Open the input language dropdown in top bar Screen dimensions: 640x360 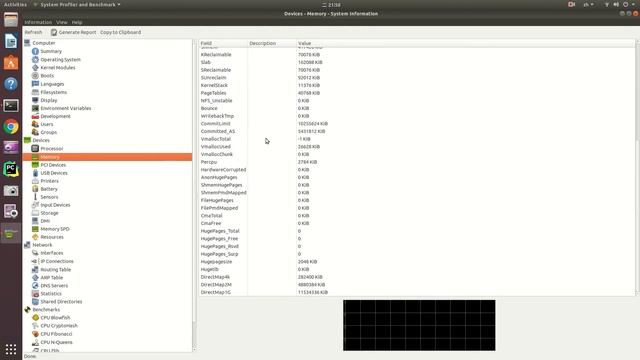click(588, 4)
